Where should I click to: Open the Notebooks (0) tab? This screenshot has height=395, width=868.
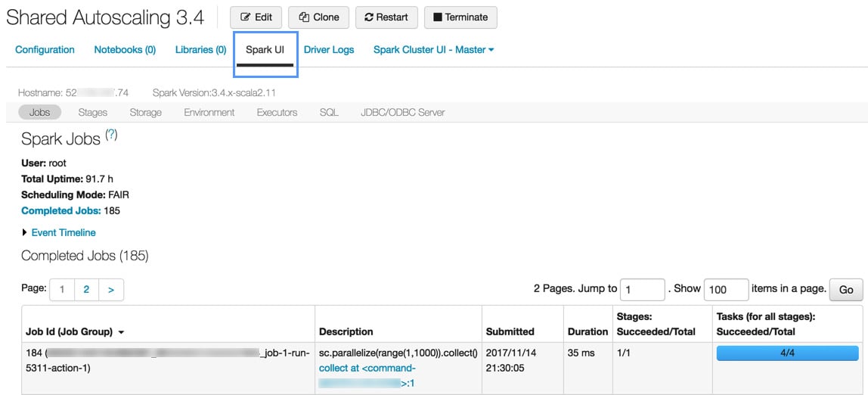click(x=125, y=50)
